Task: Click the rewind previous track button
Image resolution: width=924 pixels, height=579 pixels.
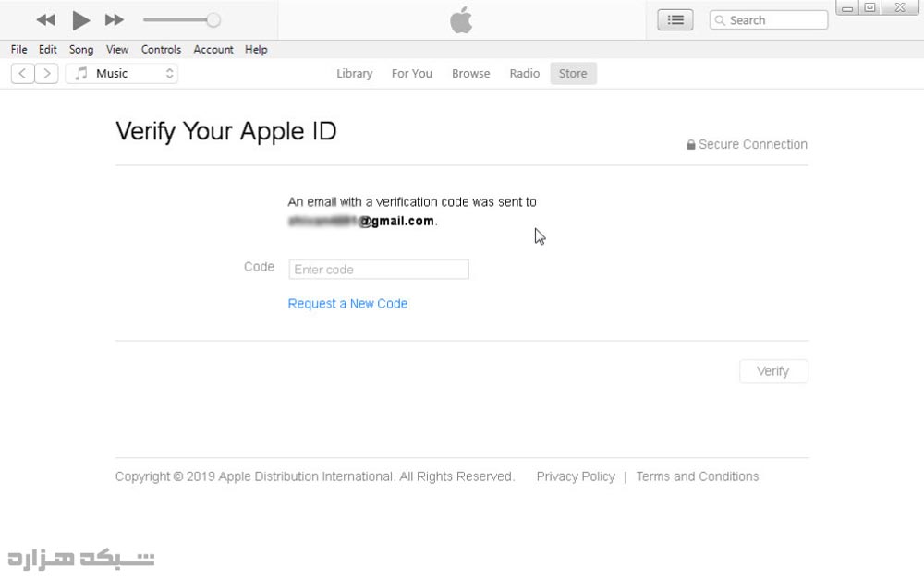Action: pyautogui.click(x=46, y=20)
